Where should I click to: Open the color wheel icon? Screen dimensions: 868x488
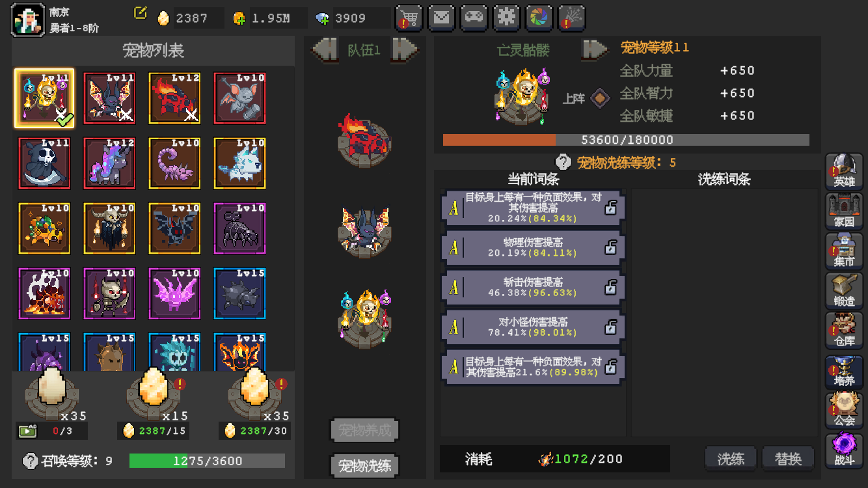tap(539, 18)
